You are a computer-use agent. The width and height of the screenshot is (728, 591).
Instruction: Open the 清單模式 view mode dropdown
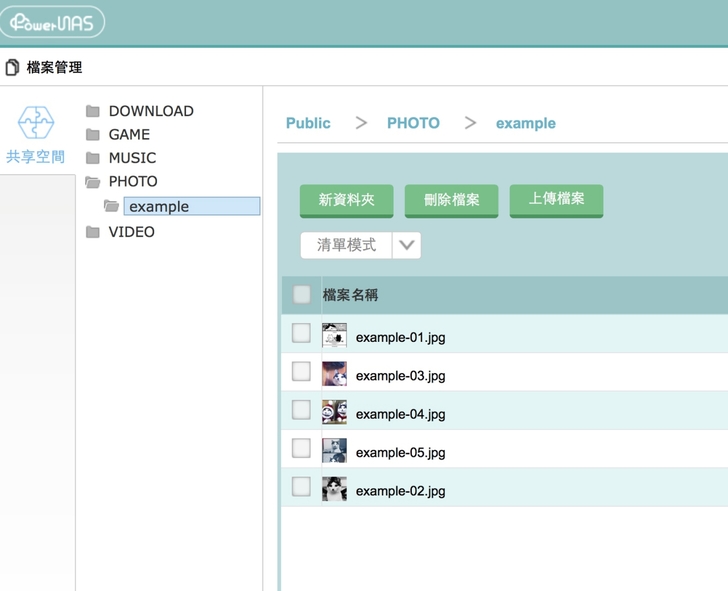click(406, 245)
